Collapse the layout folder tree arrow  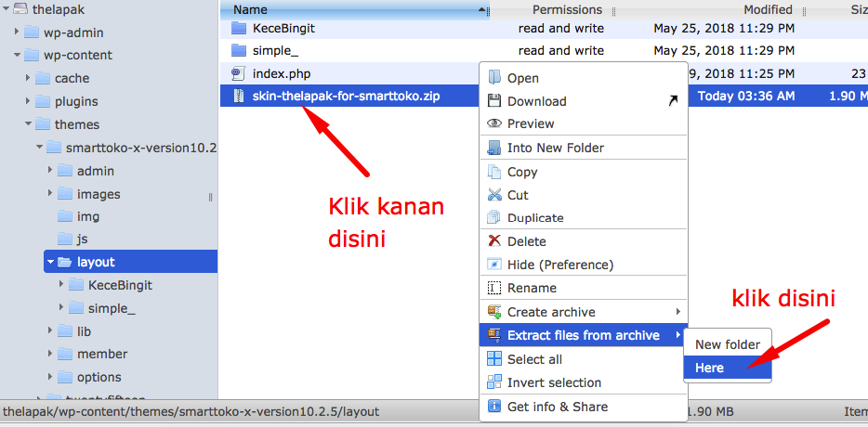[x=51, y=263]
